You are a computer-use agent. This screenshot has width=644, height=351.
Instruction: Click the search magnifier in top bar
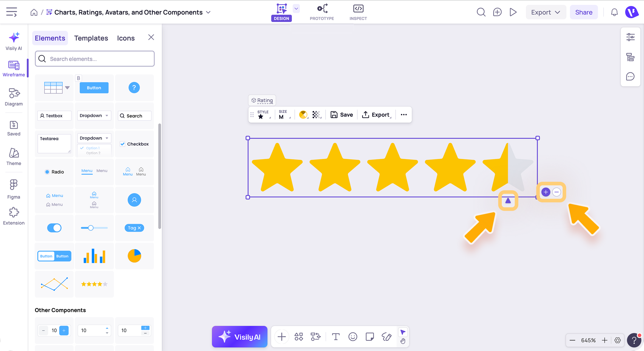(481, 12)
